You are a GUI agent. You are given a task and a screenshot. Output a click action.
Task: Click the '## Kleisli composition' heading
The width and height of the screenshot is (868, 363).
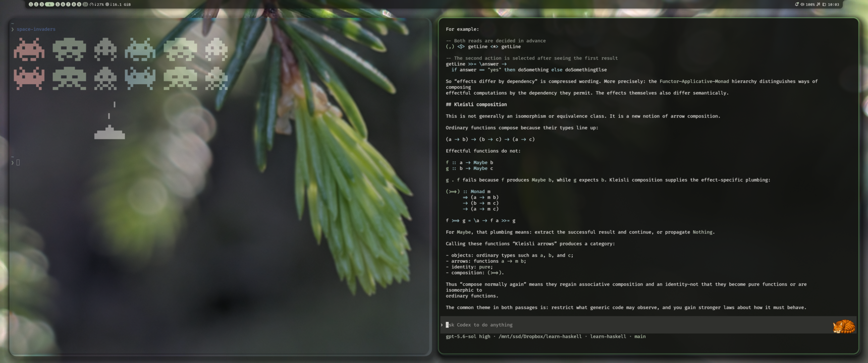coord(476,104)
